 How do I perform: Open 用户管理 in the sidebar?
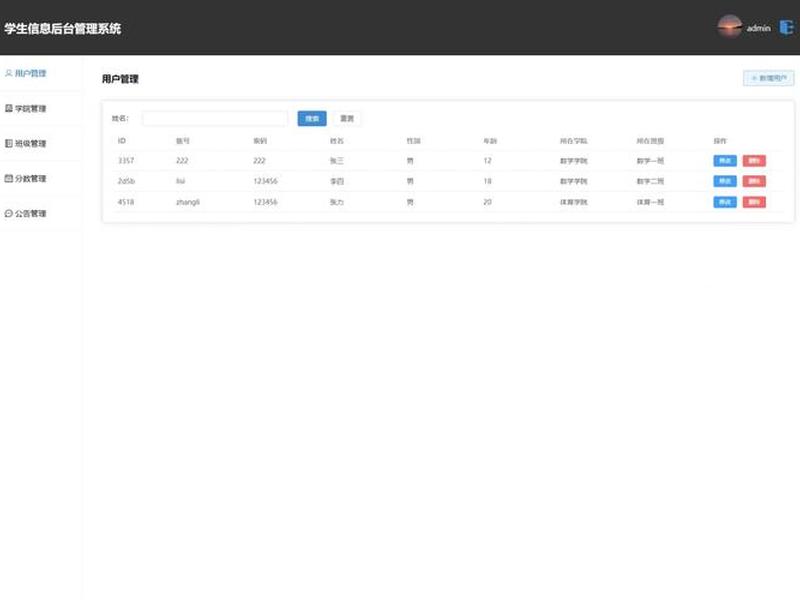pyautogui.click(x=26, y=73)
